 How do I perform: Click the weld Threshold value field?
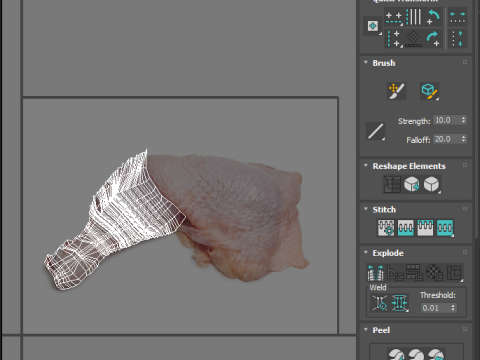(435, 308)
